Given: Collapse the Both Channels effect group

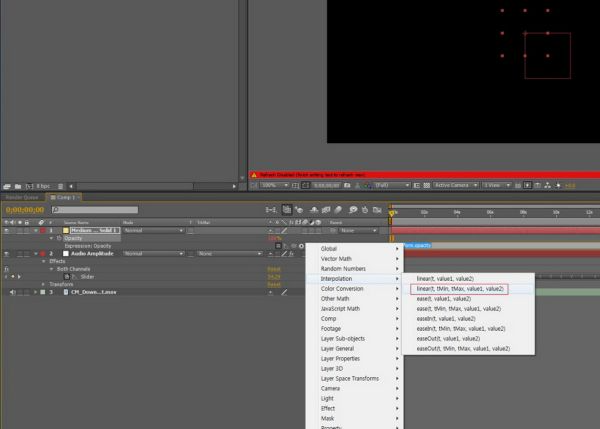Looking at the screenshot, I should pyautogui.click(x=53, y=269).
